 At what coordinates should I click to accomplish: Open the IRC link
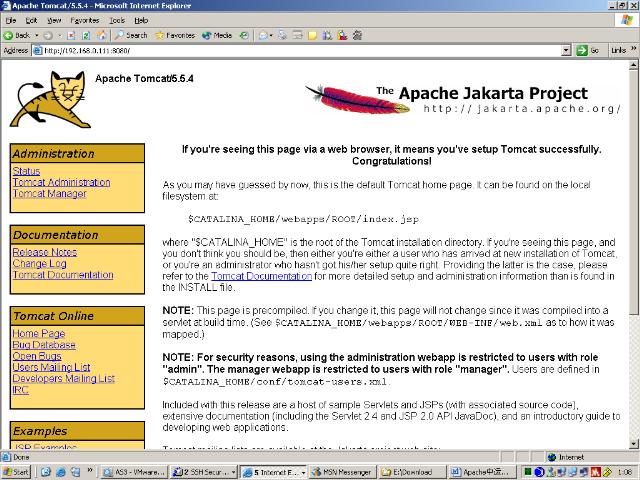click(x=21, y=390)
